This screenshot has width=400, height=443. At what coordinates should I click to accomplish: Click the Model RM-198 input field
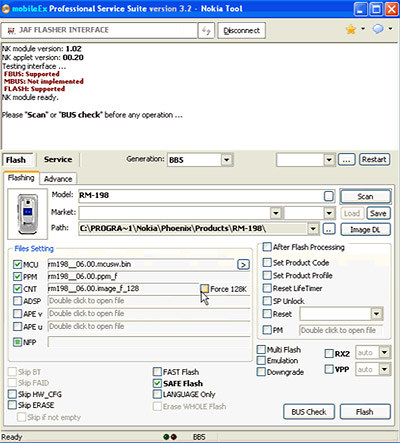[201, 196]
